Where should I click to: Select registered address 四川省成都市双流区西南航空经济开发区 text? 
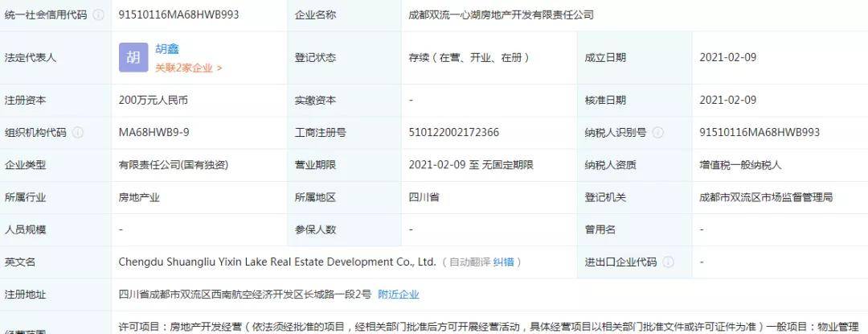(x=245, y=294)
